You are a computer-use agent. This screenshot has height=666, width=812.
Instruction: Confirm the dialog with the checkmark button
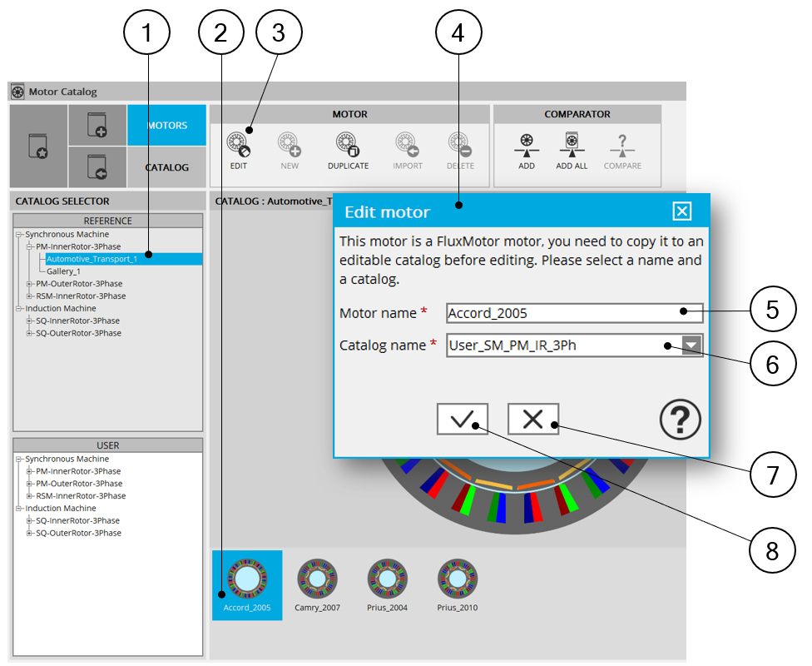pyautogui.click(x=462, y=420)
